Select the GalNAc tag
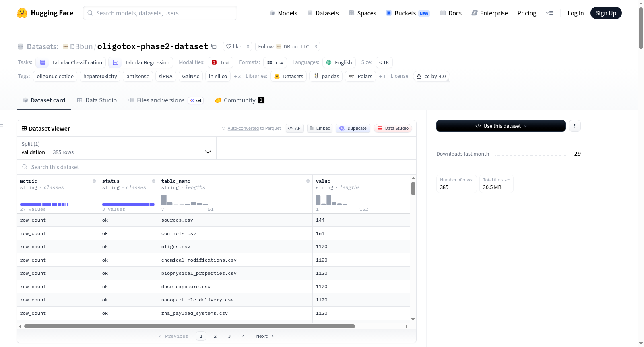Image resolution: width=644 pixels, height=347 pixels. (x=190, y=76)
